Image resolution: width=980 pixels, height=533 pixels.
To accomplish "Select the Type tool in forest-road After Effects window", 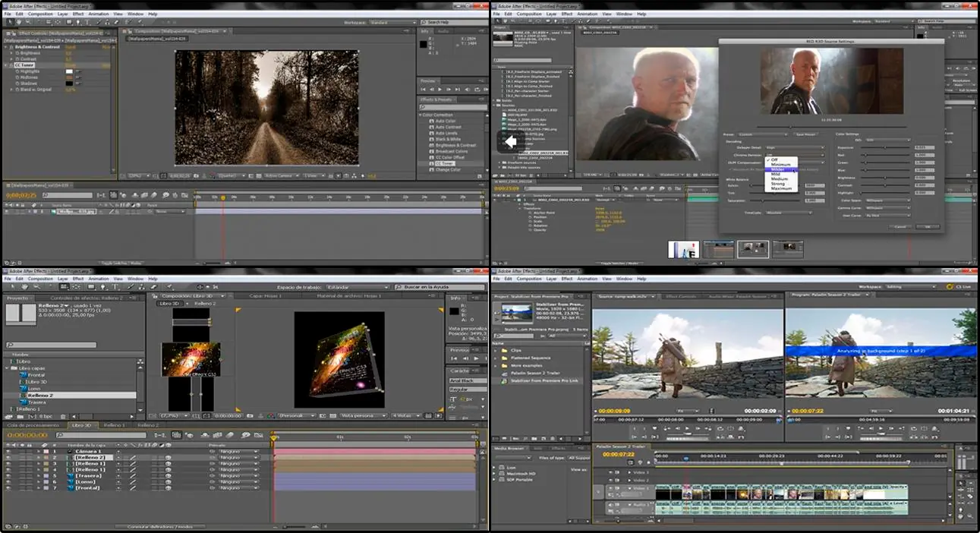I will pos(87,22).
